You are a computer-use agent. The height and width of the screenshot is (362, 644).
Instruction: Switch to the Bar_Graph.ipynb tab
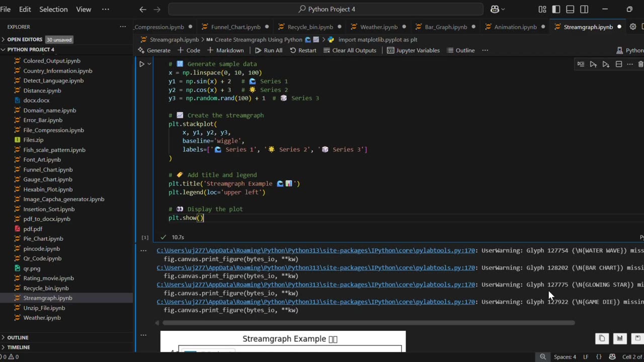[x=446, y=27]
